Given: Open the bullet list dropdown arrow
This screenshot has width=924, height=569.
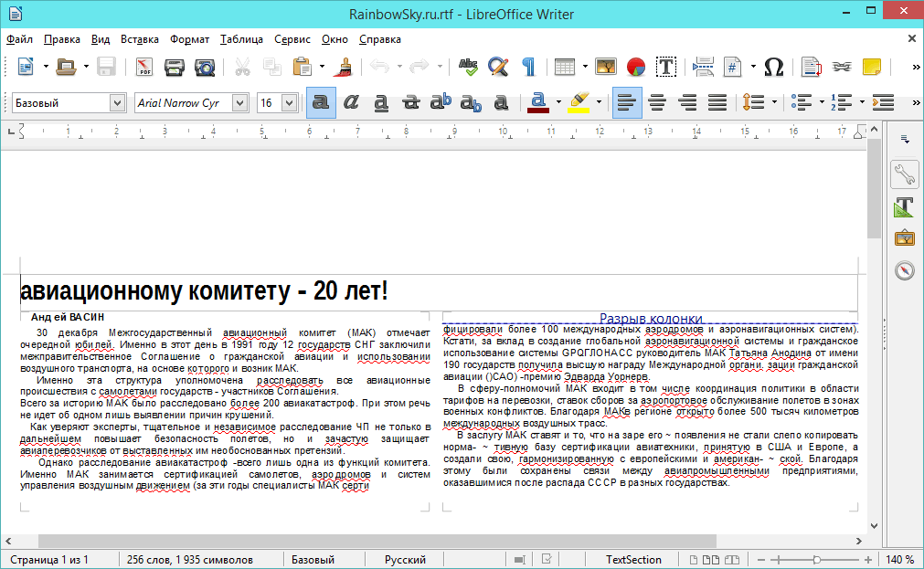Looking at the screenshot, I should 822,102.
